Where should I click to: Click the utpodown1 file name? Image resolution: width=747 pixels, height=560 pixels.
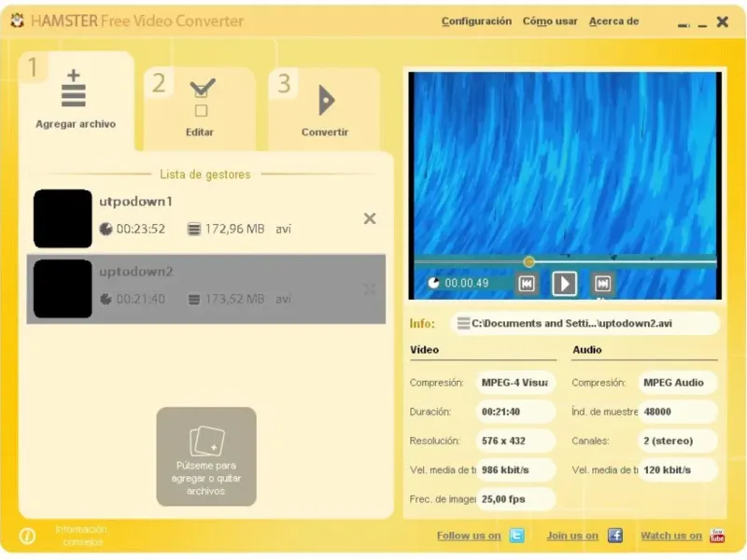coord(135,202)
